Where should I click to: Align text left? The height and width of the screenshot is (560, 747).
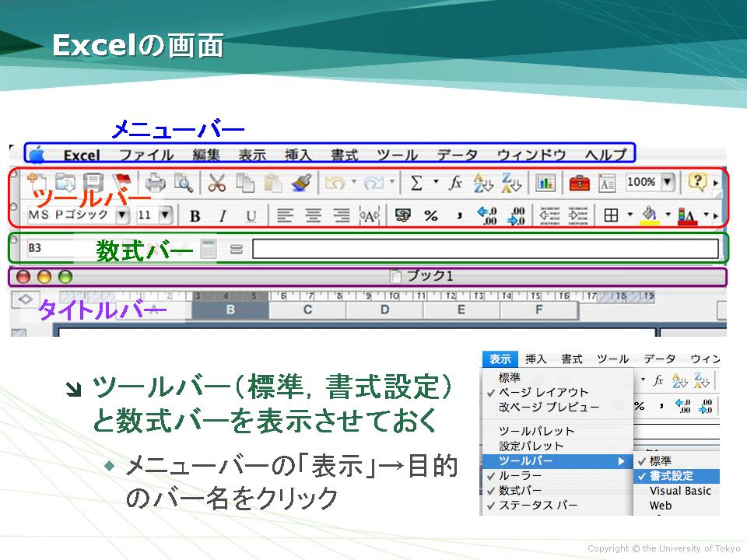pyautogui.click(x=285, y=215)
